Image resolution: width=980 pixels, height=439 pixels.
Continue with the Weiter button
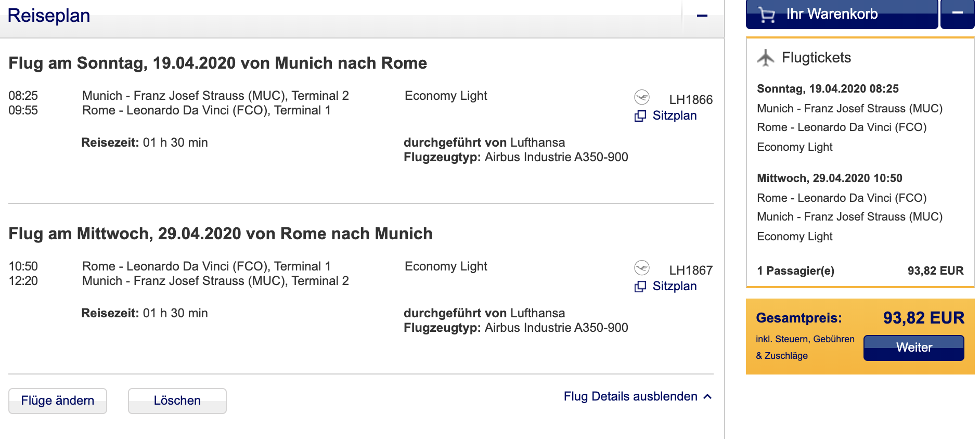(913, 347)
